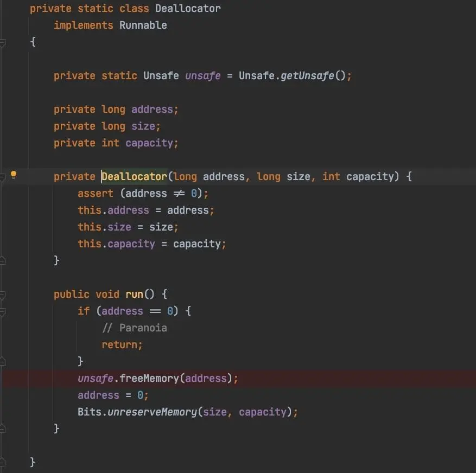Image resolution: width=476 pixels, height=473 pixels.
Task: Click fold-end marker at run() closing brace
Action: [x=2, y=429]
